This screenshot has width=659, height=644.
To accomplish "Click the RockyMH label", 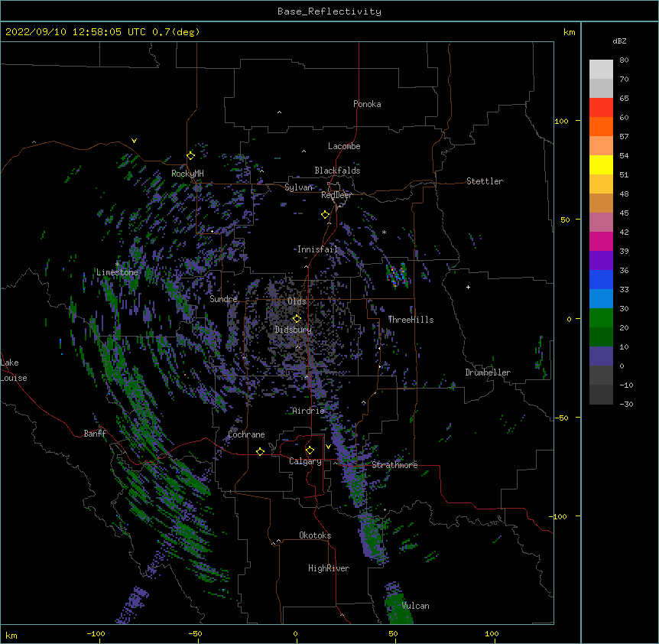I will click(187, 173).
